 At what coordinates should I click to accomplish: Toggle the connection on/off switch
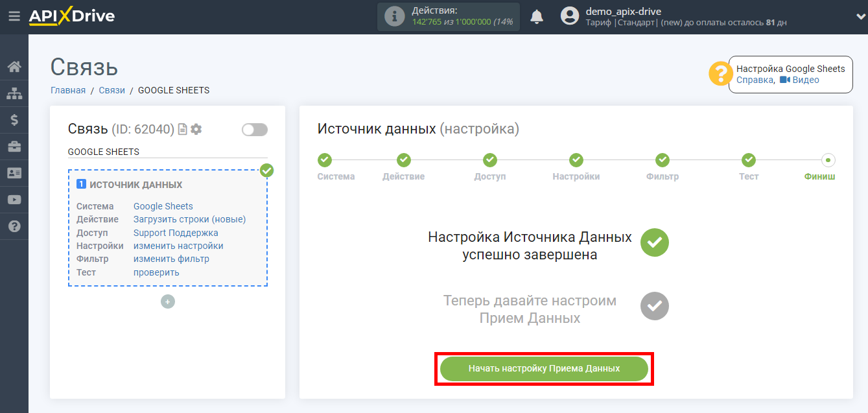255,130
